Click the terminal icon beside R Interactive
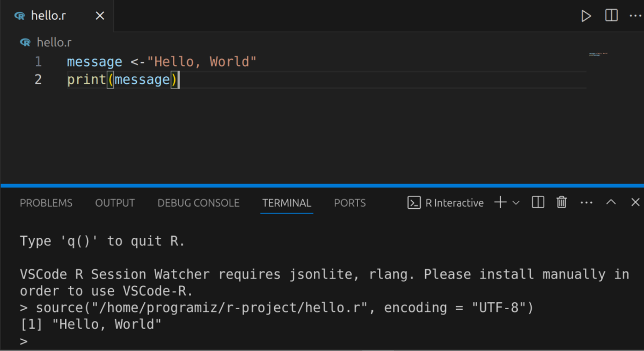This screenshot has width=644, height=351. pos(414,202)
